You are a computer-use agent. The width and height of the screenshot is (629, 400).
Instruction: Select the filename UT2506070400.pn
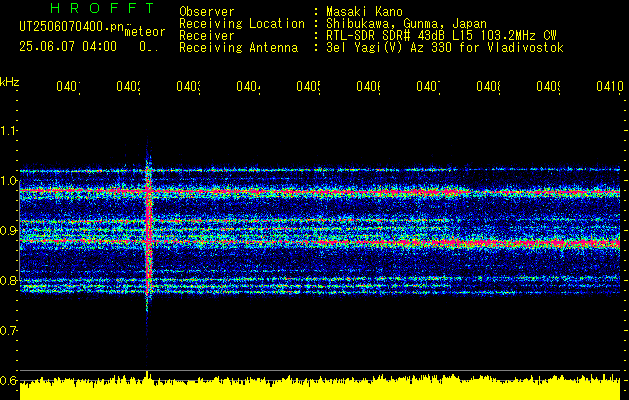(71, 27)
